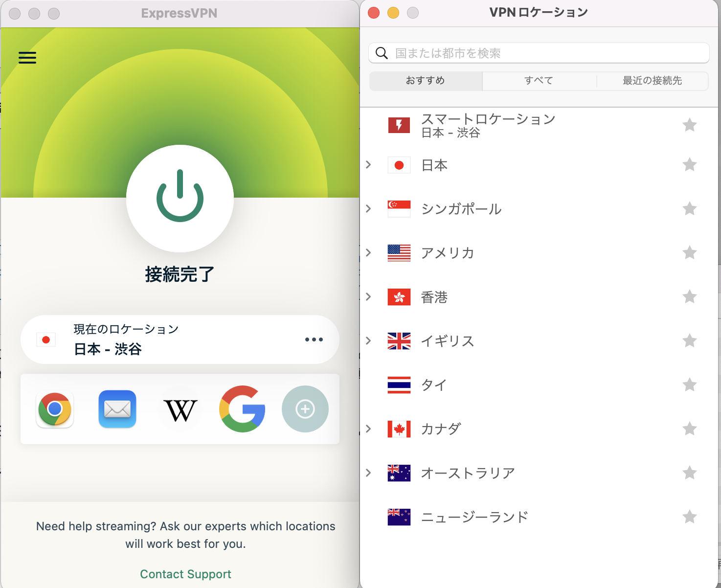Viewport: 721px width, 588px height.
Task: Expand the アメリカ location list
Action: pyautogui.click(x=369, y=253)
